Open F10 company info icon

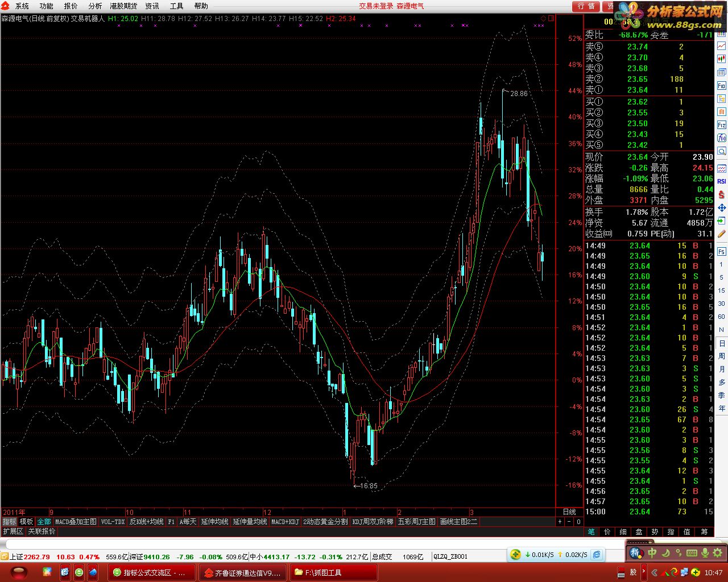tap(721, 86)
